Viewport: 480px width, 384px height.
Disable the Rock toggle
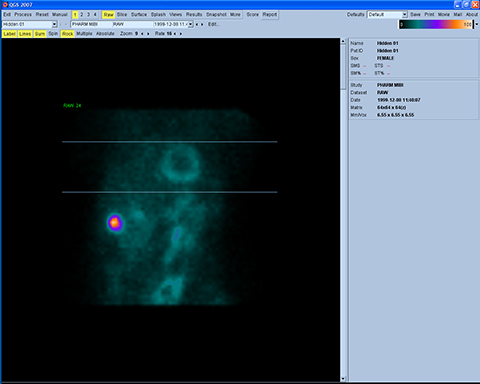coord(68,34)
